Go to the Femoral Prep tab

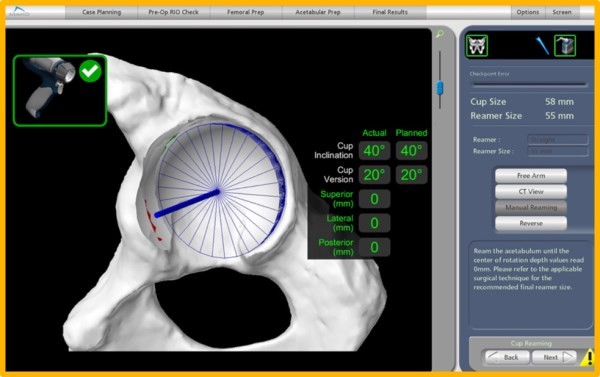coord(246,12)
